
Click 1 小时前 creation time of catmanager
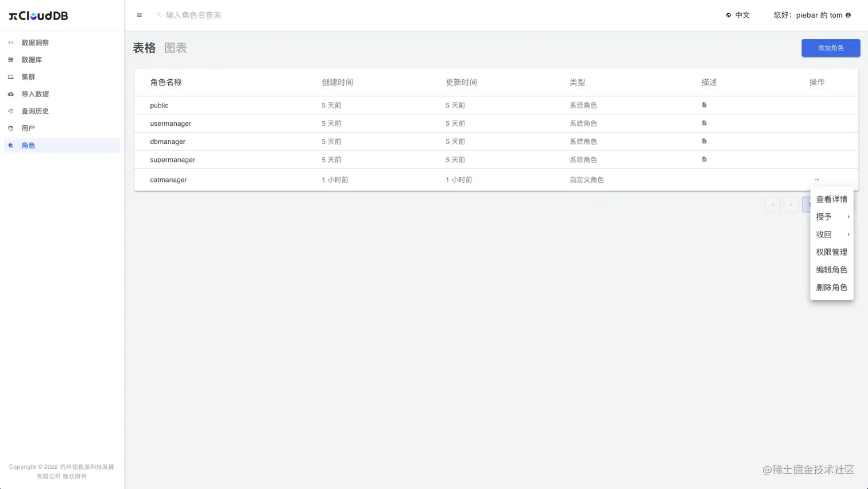pos(335,180)
